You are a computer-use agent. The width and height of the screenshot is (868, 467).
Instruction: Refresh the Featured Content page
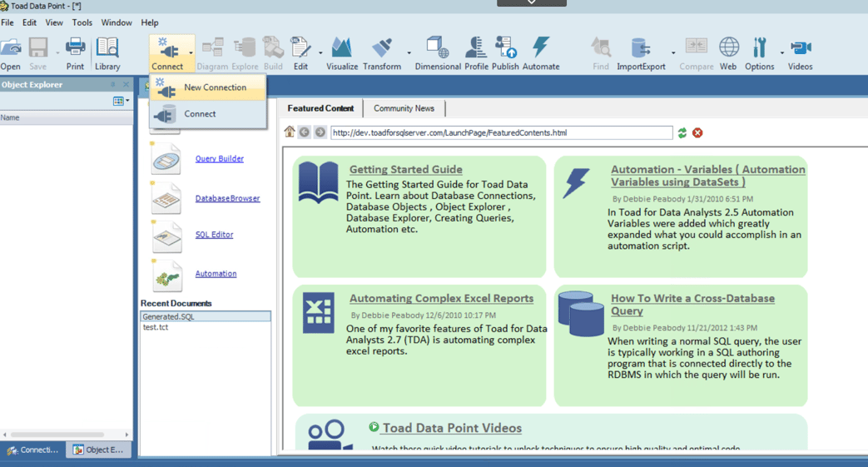(682, 132)
